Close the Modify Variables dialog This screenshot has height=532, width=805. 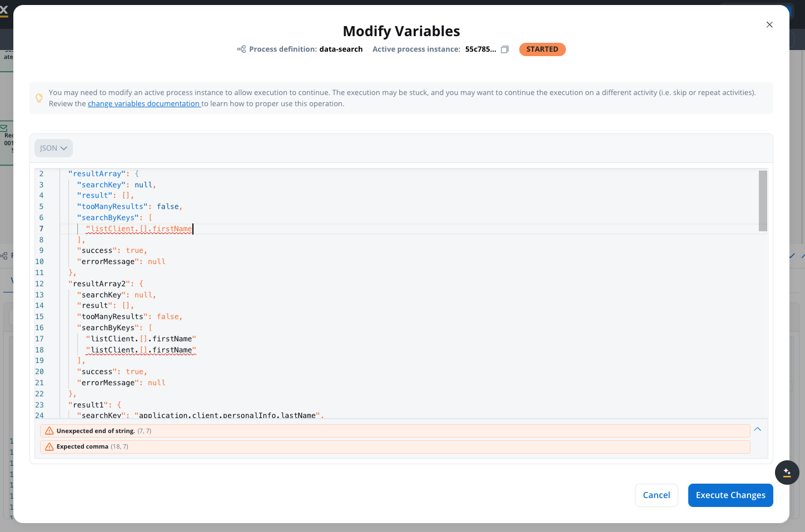click(x=769, y=24)
